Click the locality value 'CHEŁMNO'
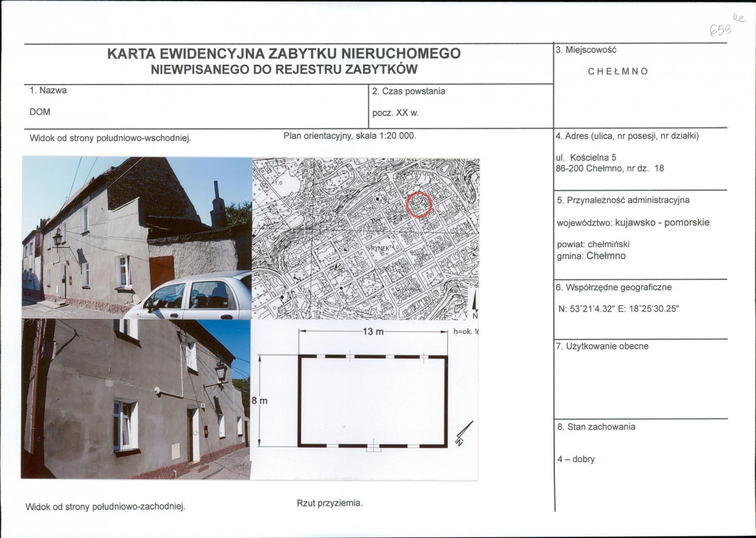 [618, 71]
